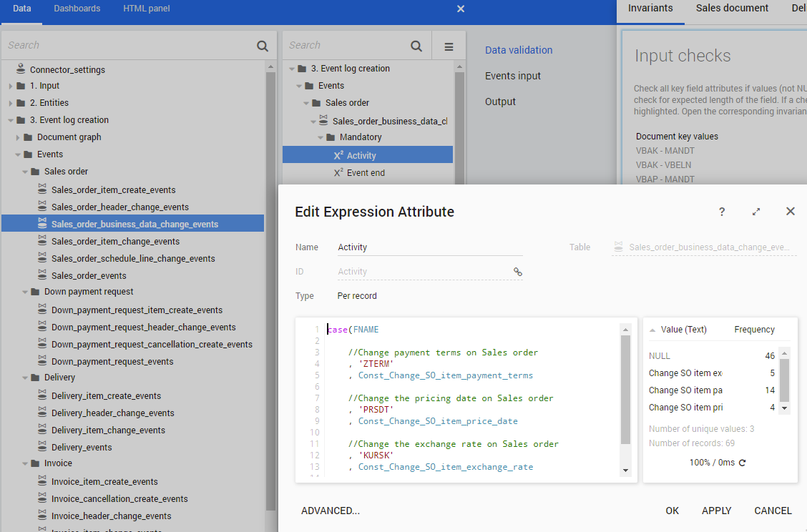Close the Edit Expression Attribute dialog

790,211
